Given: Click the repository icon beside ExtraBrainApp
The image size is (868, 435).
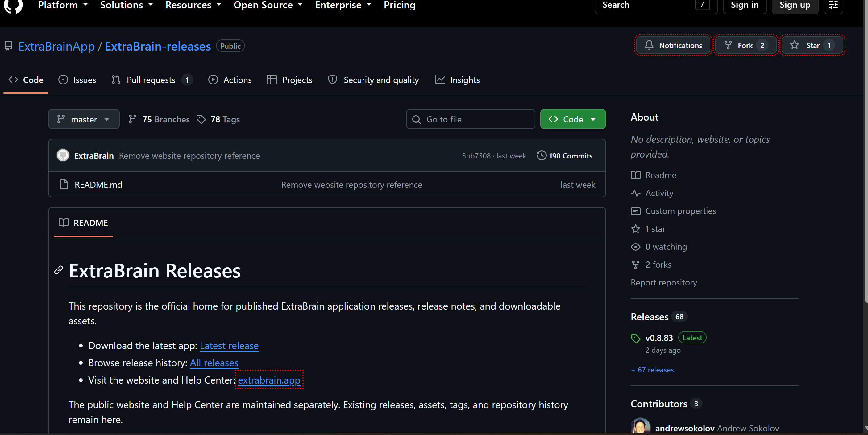Looking at the screenshot, I should (8, 46).
